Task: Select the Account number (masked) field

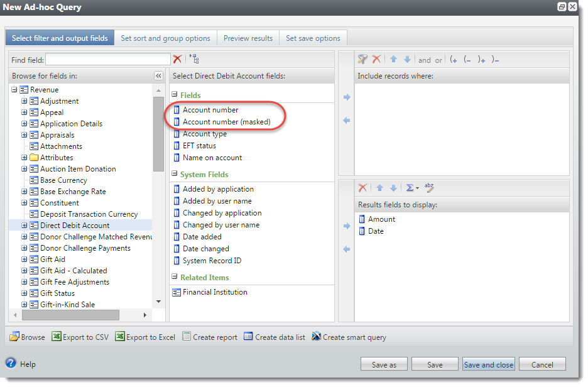Action: tap(227, 122)
